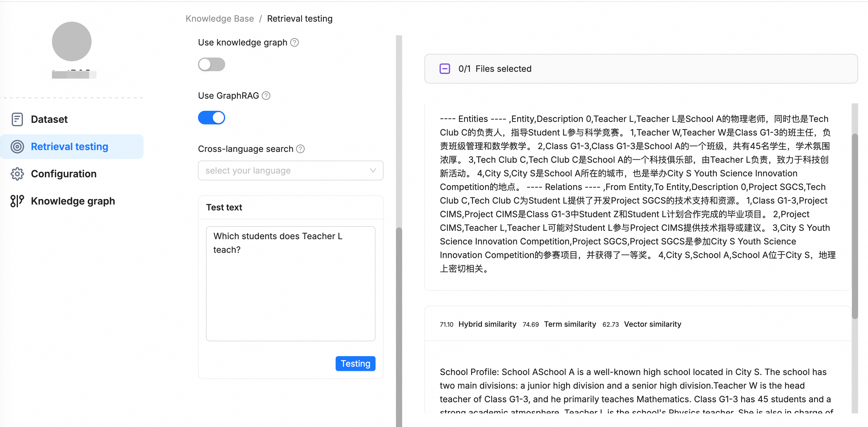Click the Configuration gear icon
Image resolution: width=868 pixels, height=427 pixels.
click(17, 174)
